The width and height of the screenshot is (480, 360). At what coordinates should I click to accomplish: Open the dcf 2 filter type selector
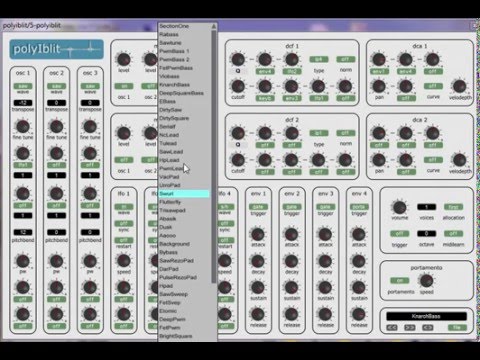[x=319, y=133]
